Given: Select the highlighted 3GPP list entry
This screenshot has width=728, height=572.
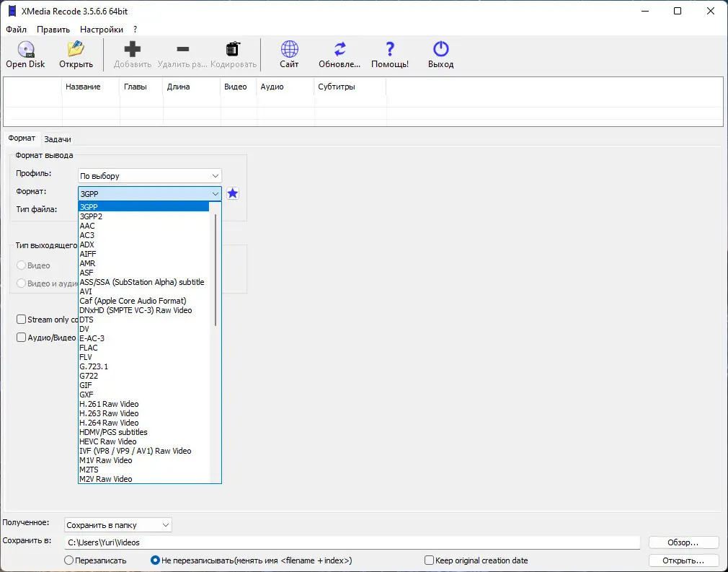Looking at the screenshot, I should coord(144,207).
